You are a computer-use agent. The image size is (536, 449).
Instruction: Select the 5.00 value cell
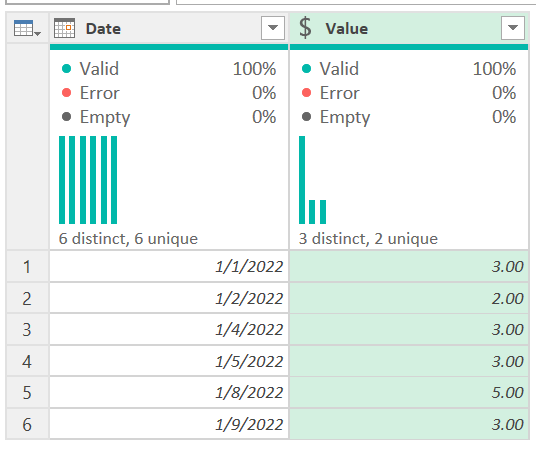(409, 392)
